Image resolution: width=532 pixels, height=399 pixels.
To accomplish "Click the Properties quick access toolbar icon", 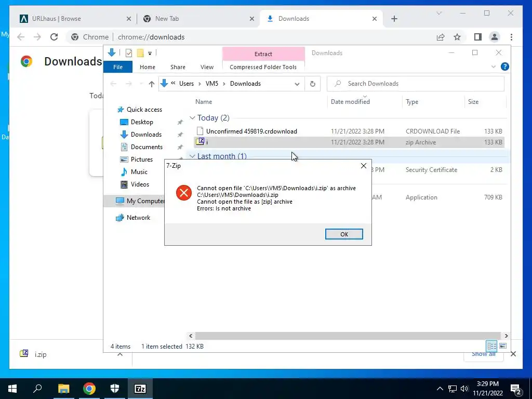I will (129, 53).
